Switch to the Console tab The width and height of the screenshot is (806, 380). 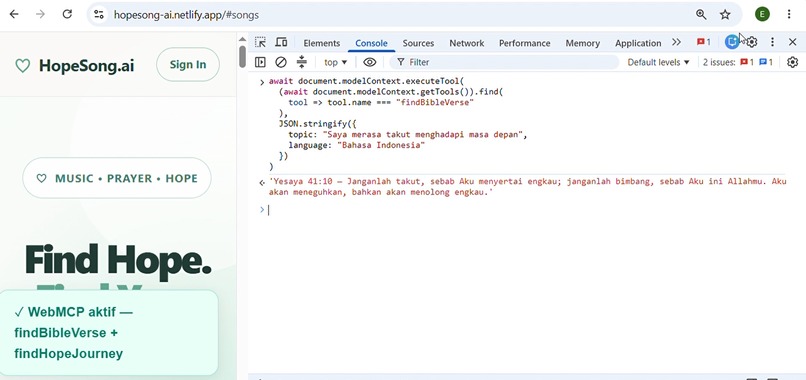tap(372, 43)
